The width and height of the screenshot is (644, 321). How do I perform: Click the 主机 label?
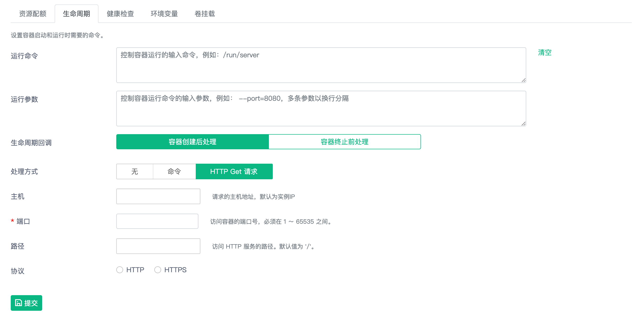(x=18, y=196)
